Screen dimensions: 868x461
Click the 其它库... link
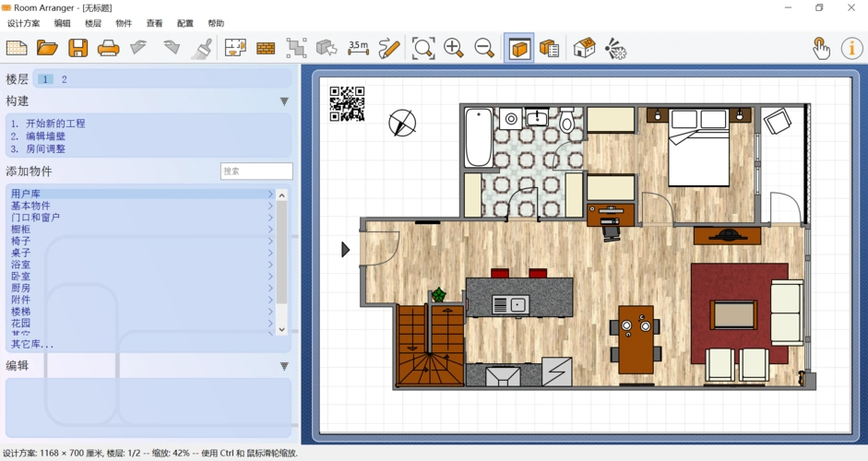32,344
